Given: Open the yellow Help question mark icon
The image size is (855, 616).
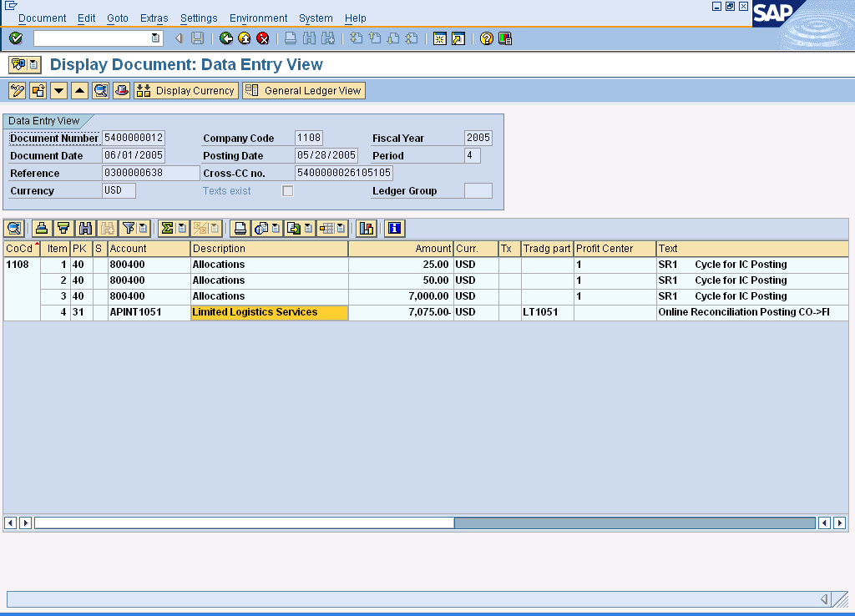Looking at the screenshot, I should click(x=487, y=38).
